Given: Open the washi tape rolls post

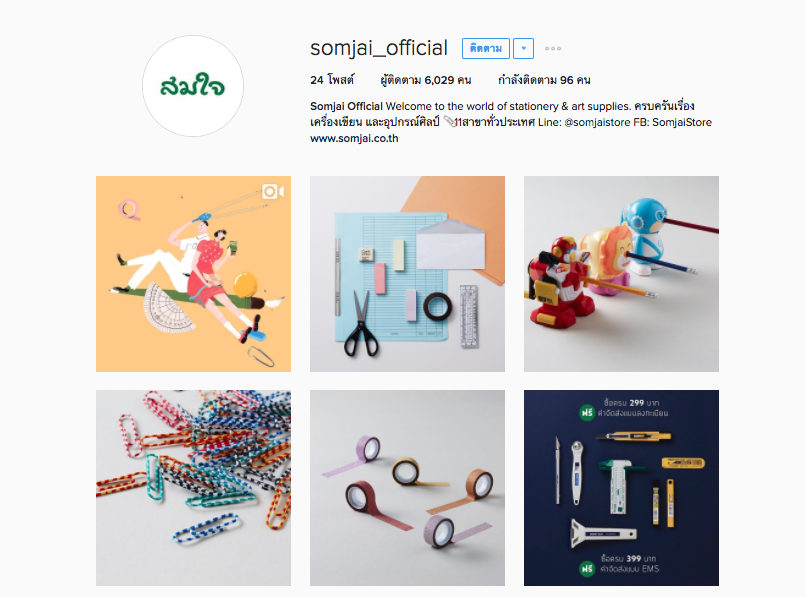Looking at the screenshot, I should (407, 487).
